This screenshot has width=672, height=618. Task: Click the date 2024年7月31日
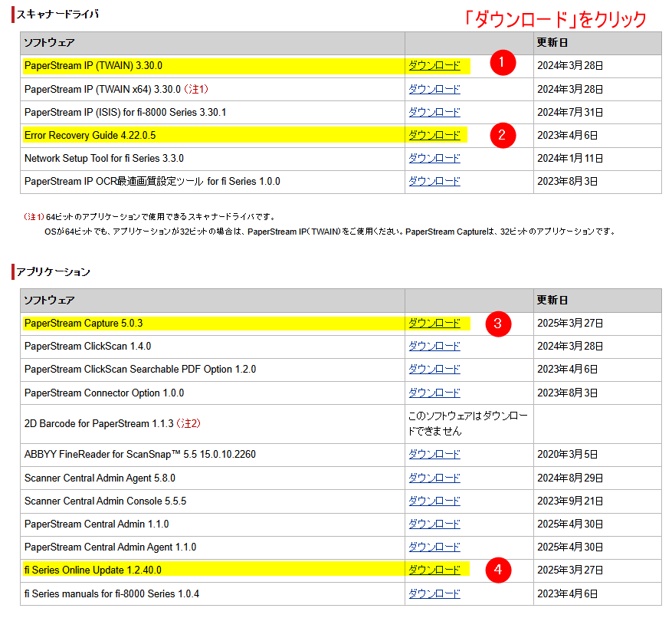(570, 113)
